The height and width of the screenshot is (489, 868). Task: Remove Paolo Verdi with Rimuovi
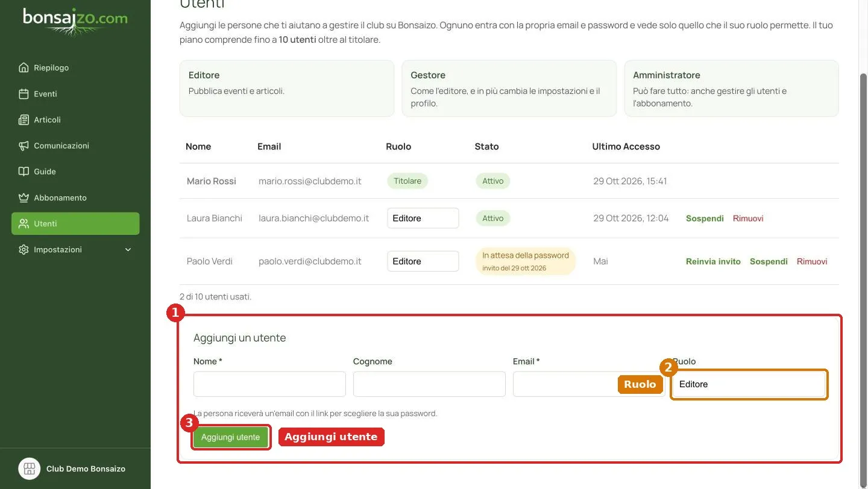coord(812,261)
